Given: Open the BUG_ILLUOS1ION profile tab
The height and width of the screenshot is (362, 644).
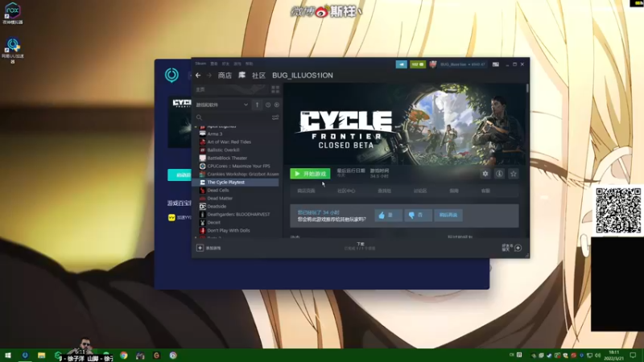Looking at the screenshot, I should tap(303, 76).
